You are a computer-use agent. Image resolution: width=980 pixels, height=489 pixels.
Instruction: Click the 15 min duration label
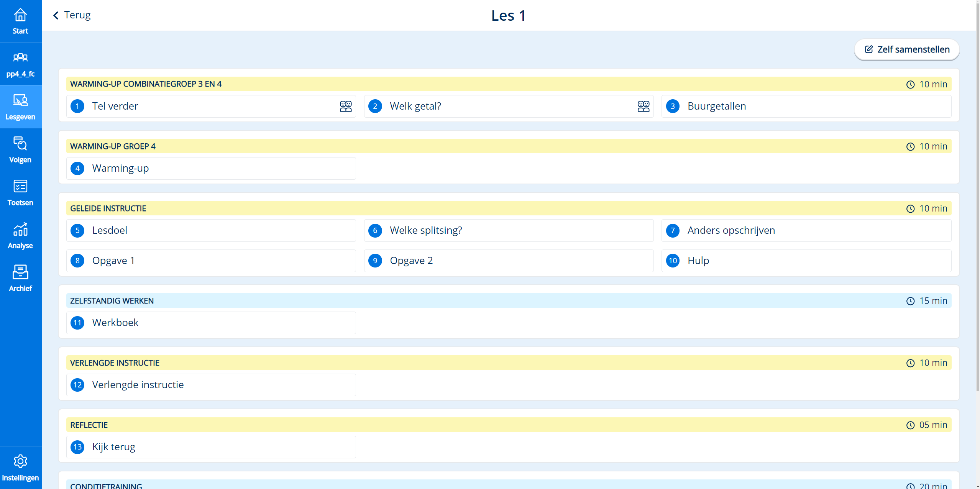pos(933,301)
